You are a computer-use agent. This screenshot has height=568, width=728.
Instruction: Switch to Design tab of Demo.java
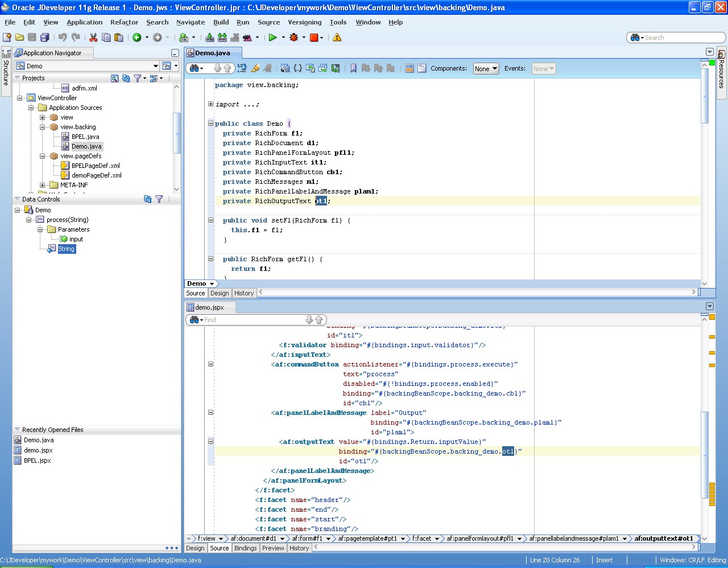click(x=220, y=293)
